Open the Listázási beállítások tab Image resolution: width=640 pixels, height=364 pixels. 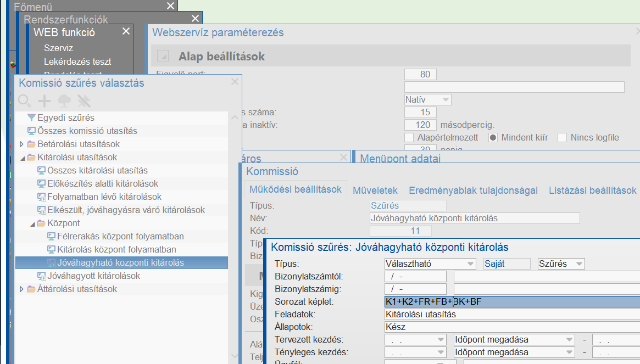[x=592, y=191]
